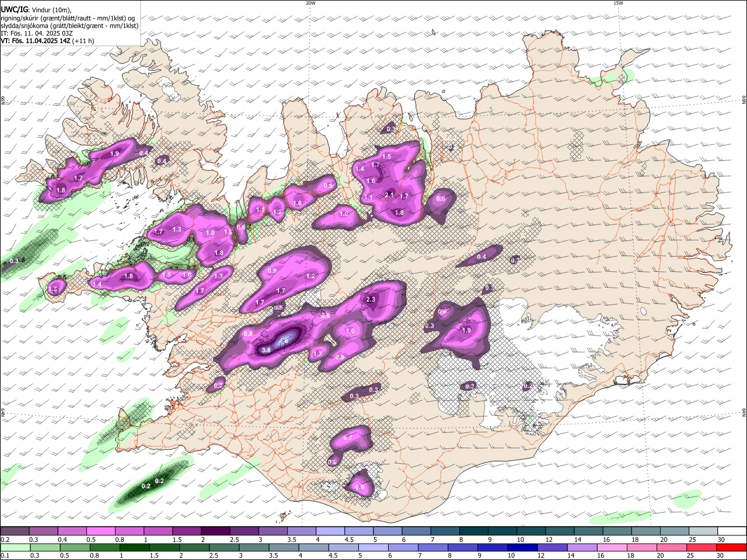Click the "UWC/IG" title text

(x=15, y=10)
